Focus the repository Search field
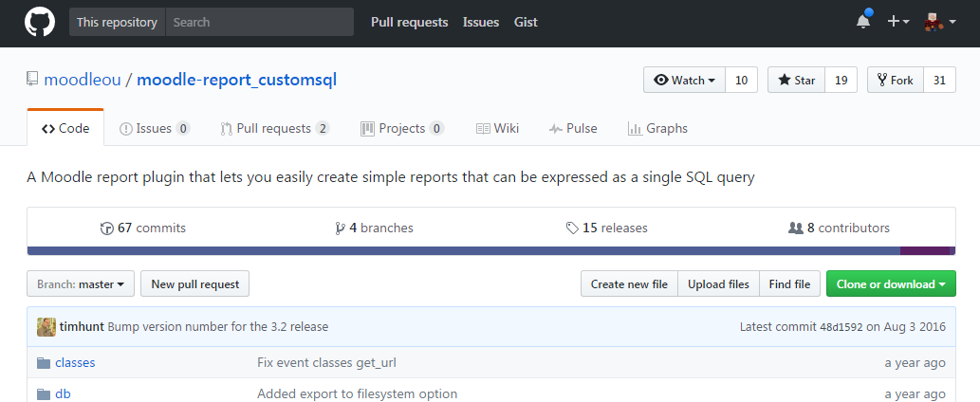This screenshot has width=980, height=402. point(259,22)
